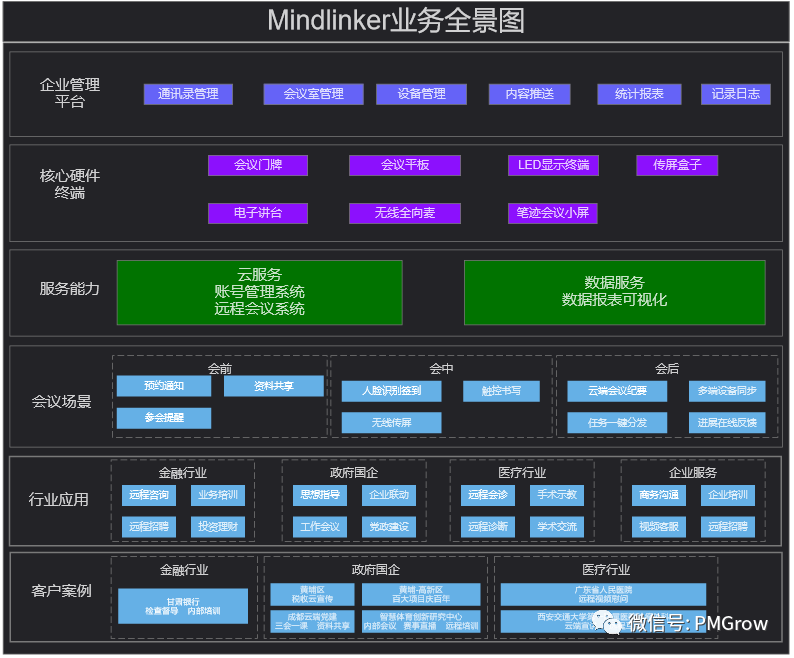This screenshot has height=658, width=794.
Task: Click the 服务能力 row label
Action: 70,289
